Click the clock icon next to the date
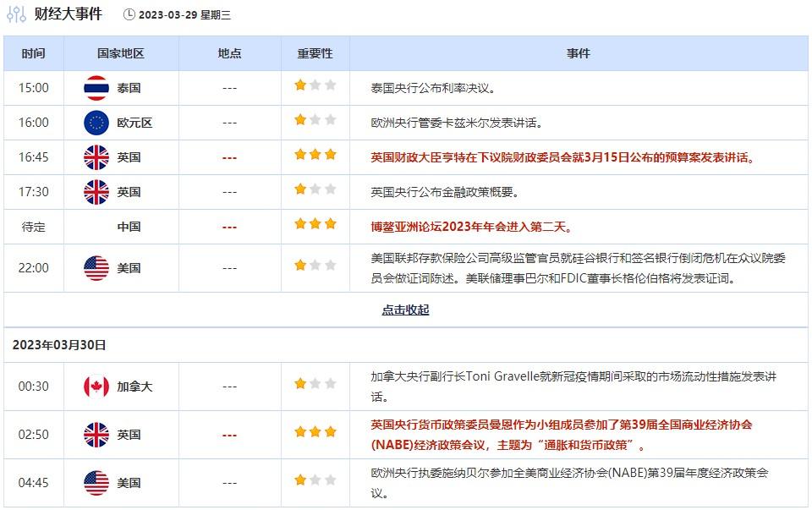The height and width of the screenshot is (510, 812). click(x=129, y=14)
